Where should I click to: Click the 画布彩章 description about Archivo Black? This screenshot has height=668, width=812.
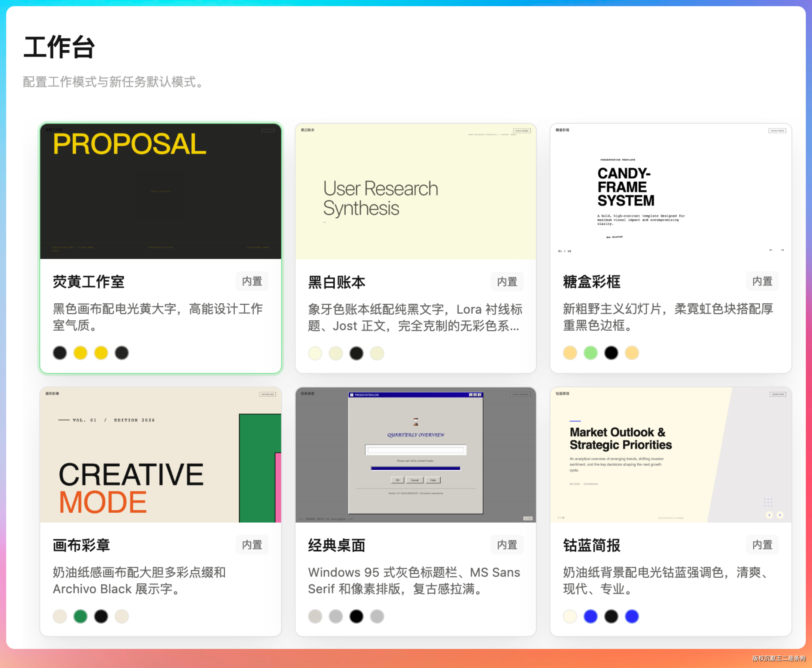139,581
